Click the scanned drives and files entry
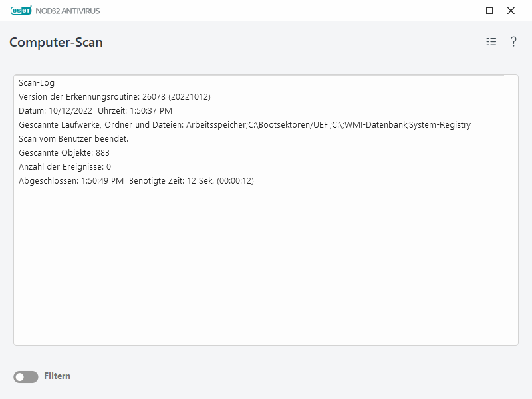The height and width of the screenshot is (399, 532). [244, 124]
